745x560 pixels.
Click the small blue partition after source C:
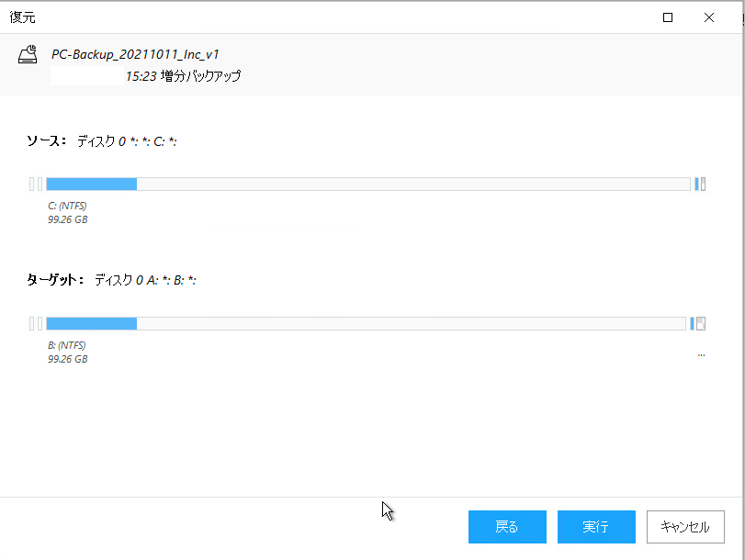coord(696,185)
